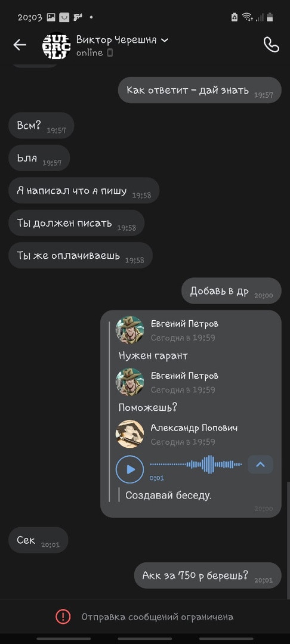Image resolution: width=290 pixels, height=644 pixels.
Task: Select the 'Добавь в др' message bubble
Action: (232, 291)
